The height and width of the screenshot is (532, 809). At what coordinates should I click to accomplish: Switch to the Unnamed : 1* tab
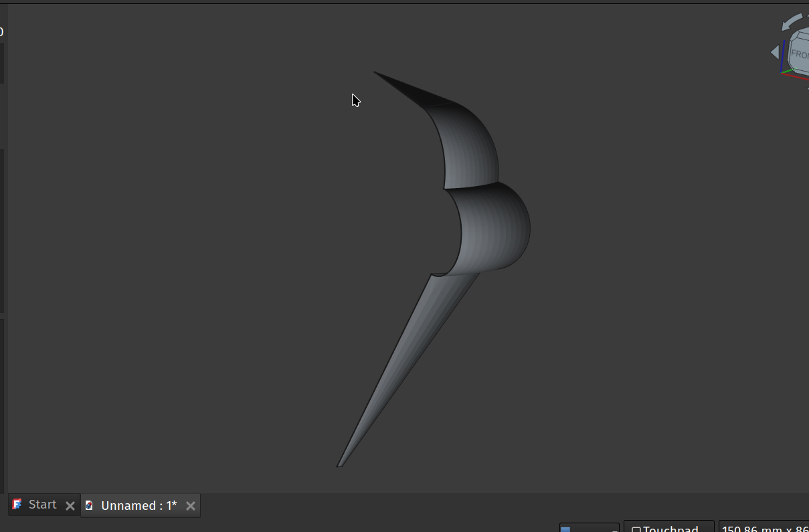(139, 506)
